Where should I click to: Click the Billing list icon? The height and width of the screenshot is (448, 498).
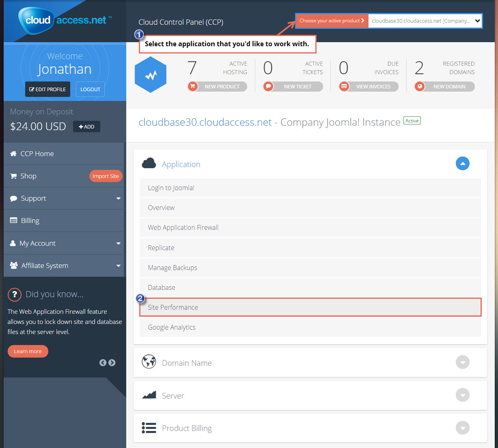13,221
